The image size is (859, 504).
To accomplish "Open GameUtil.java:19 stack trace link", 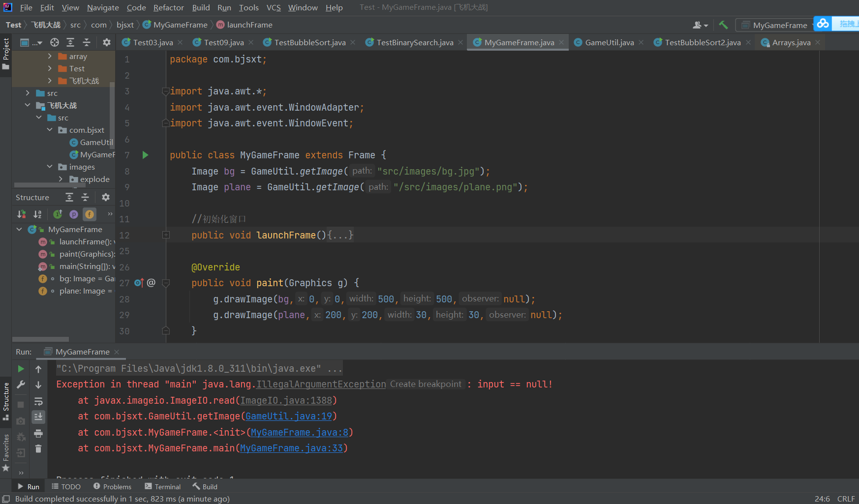I will (x=289, y=416).
